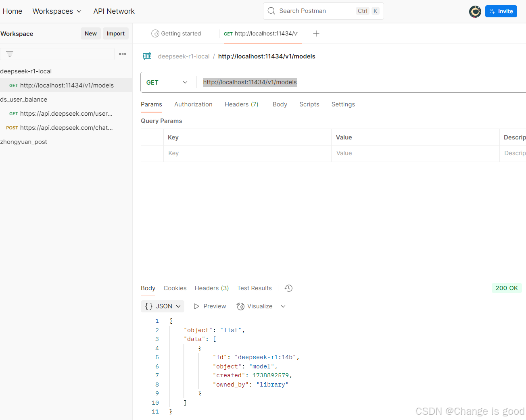Expand the Workspaces menu
Image resolution: width=526 pixels, height=420 pixels.
57,11
